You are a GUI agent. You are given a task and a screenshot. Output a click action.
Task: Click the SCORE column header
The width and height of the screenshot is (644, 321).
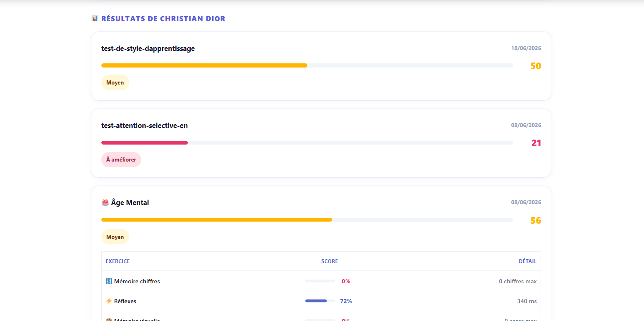point(330,261)
